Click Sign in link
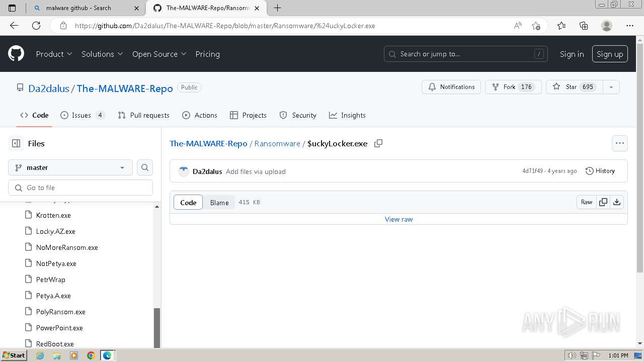Image resolution: width=644 pixels, height=362 pixels. (x=572, y=54)
